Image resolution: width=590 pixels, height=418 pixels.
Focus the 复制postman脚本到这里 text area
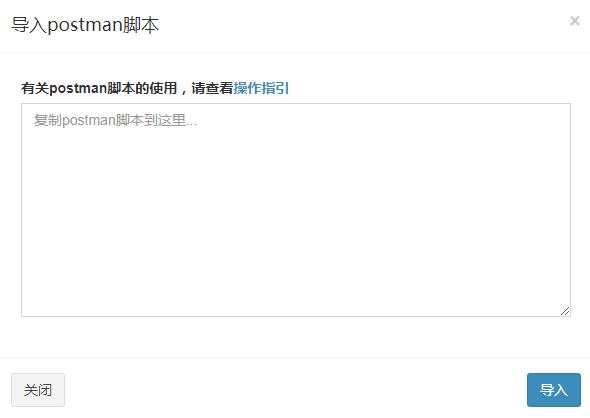pos(296,210)
